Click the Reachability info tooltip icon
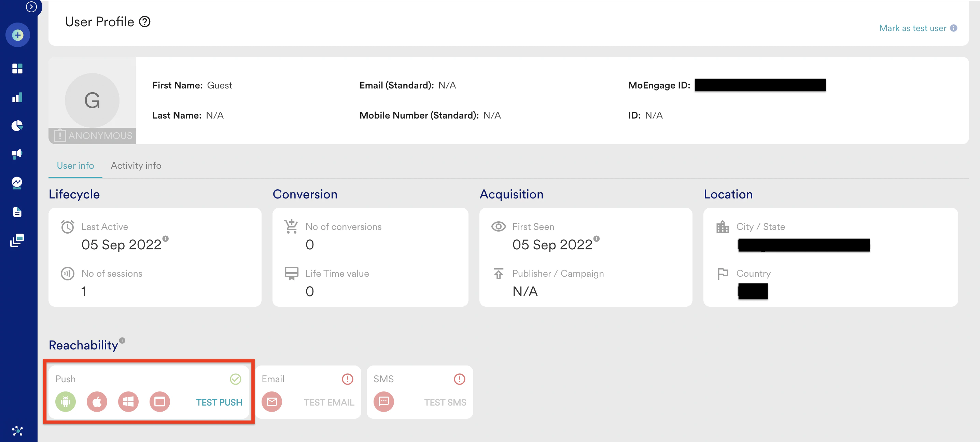 tap(122, 340)
